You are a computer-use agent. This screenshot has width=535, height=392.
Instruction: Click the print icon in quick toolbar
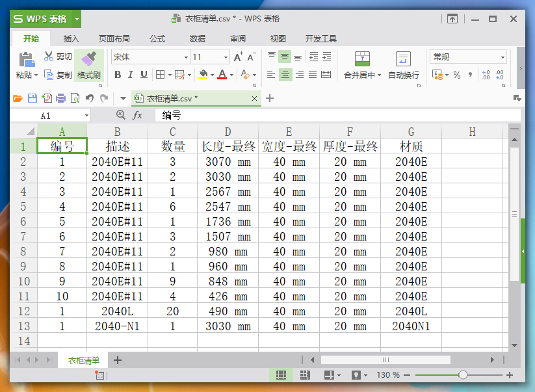(60, 99)
